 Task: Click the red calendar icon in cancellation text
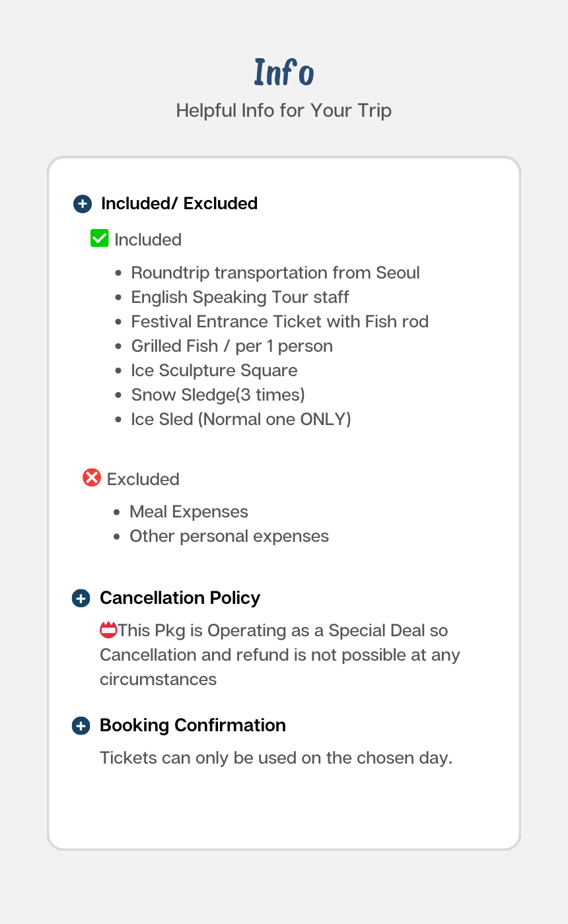(108, 630)
